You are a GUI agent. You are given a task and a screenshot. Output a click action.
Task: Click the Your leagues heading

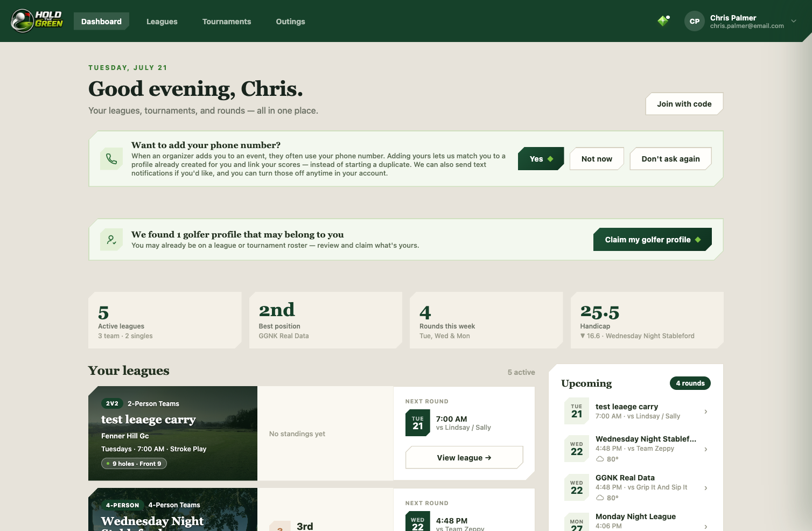129,371
